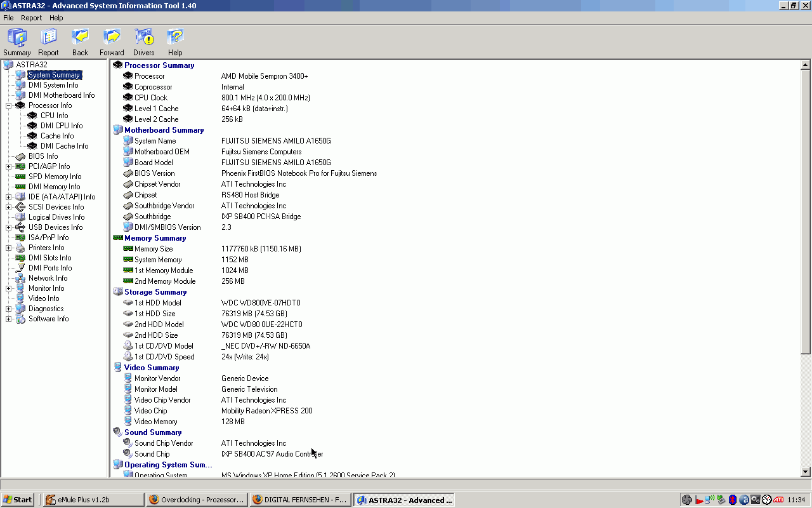Switch to eMule Plus v1.2b taskbar button
The image size is (812, 508).
[93, 500]
